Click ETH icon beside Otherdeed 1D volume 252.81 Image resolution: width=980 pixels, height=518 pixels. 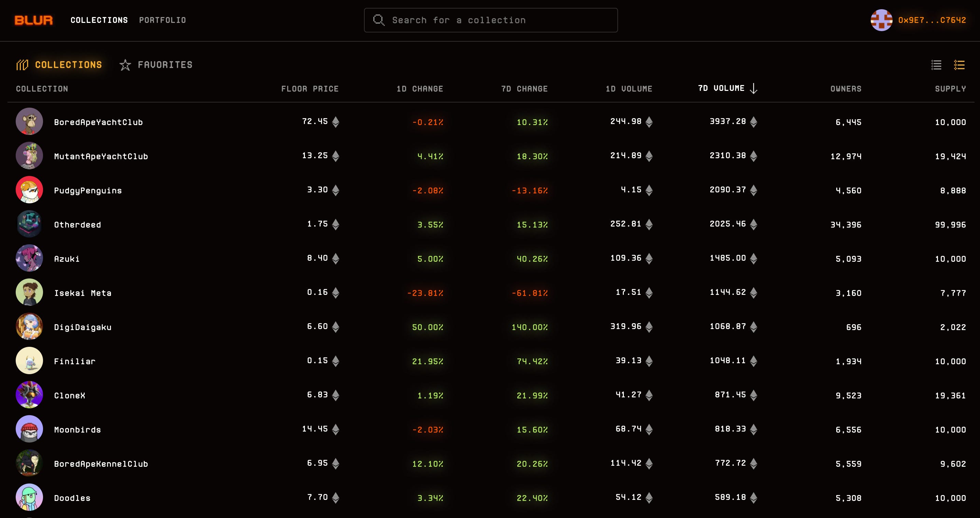(649, 224)
